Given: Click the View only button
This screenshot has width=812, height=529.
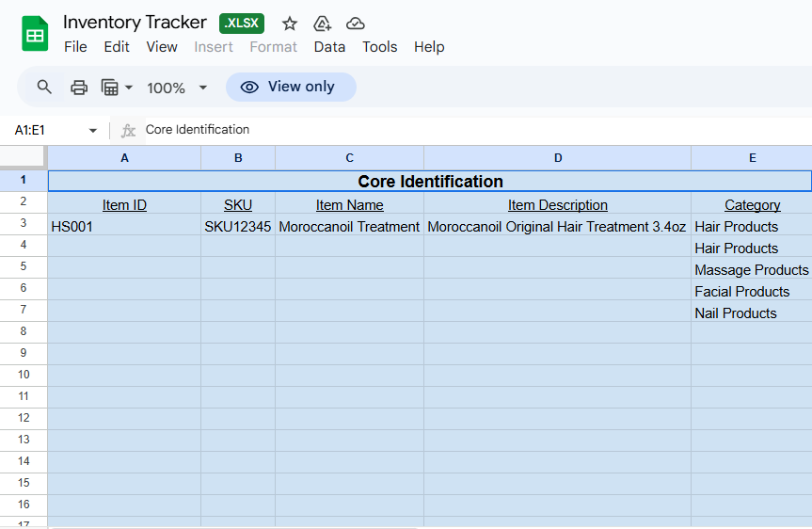Looking at the screenshot, I should [x=291, y=87].
